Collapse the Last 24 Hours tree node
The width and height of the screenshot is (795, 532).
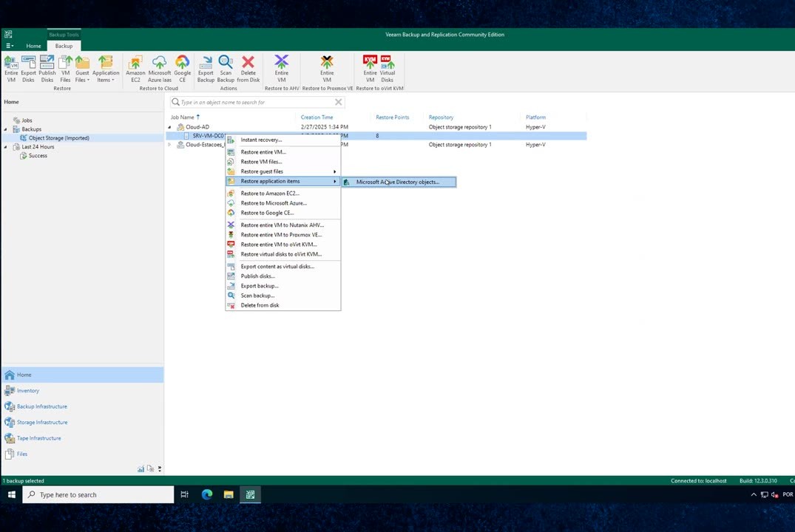[6, 147]
